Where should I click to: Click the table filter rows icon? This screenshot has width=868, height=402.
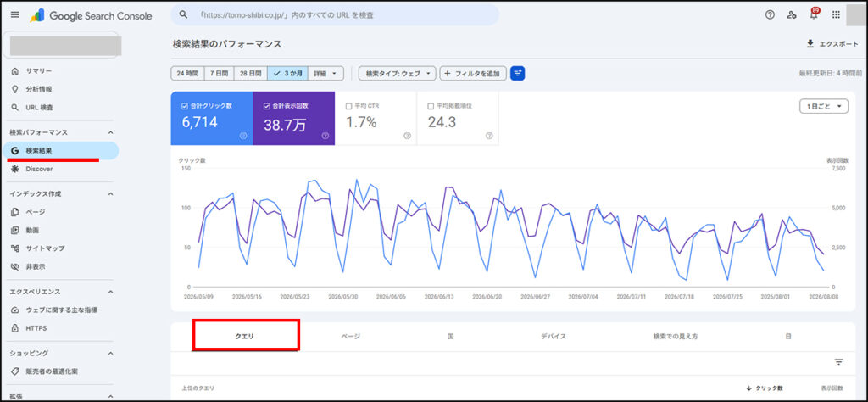click(x=838, y=362)
